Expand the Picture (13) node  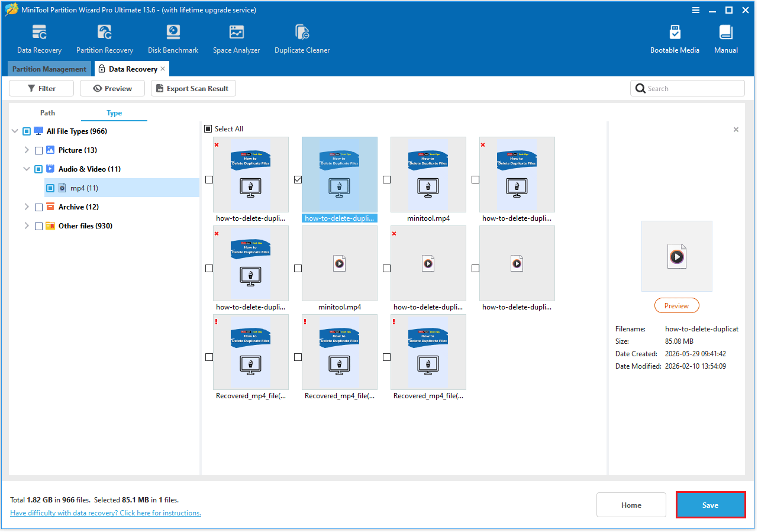27,150
